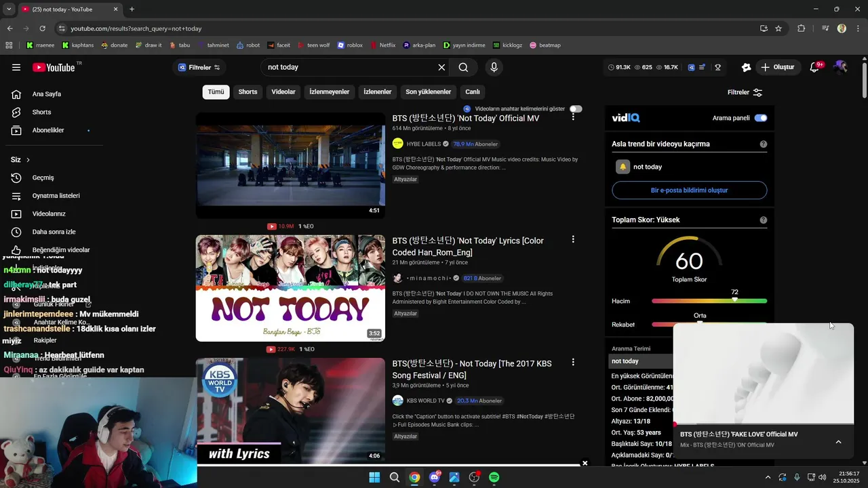Open the Chrome extensions puzzle icon
The width and height of the screenshot is (868, 488).
click(802, 28)
